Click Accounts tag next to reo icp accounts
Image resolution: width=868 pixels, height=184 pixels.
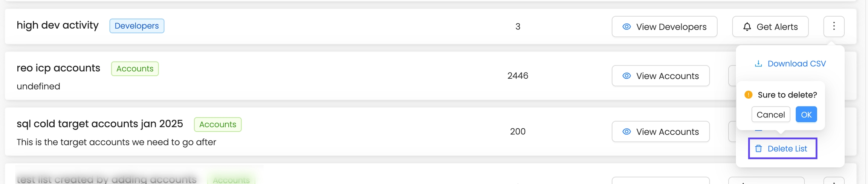click(135, 69)
